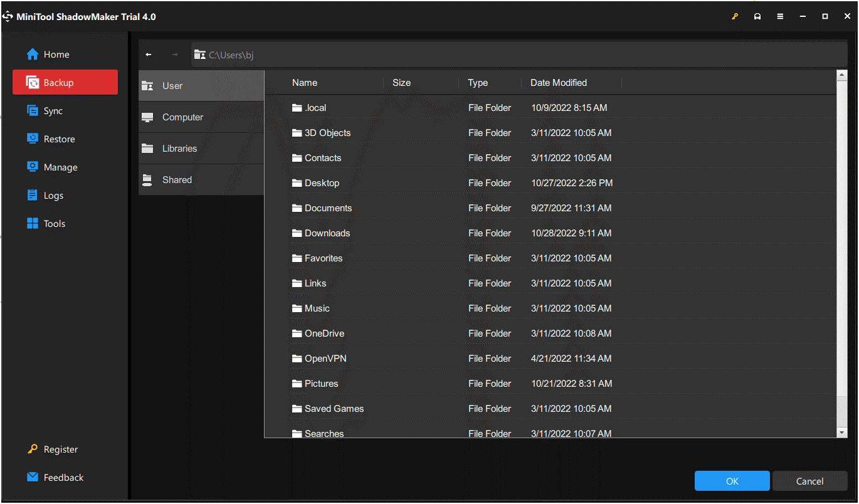The height and width of the screenshot is (504, 859).
Task: Open the Sync page
Action: 65,111
